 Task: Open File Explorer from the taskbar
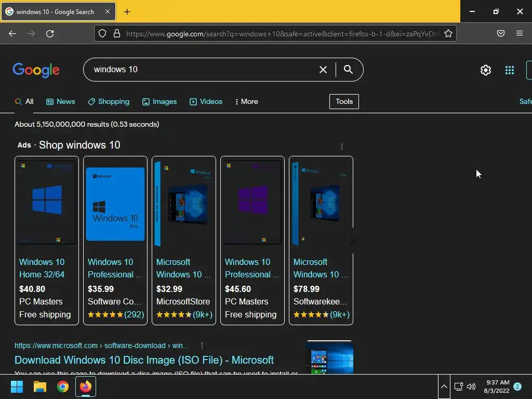pyautogui.click(x=39, y=387)
